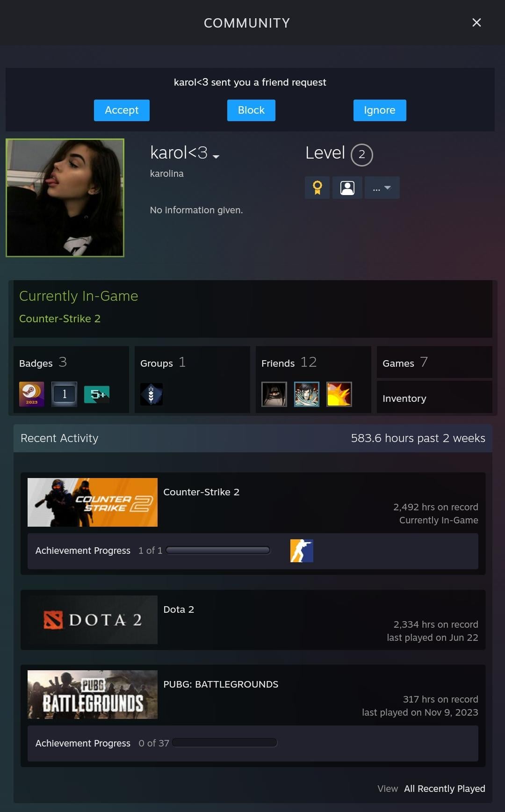This screenshot has width=505, height=812.
Task: Click the Counter-Strike 2 achievement icon
Action: (302, 551)
